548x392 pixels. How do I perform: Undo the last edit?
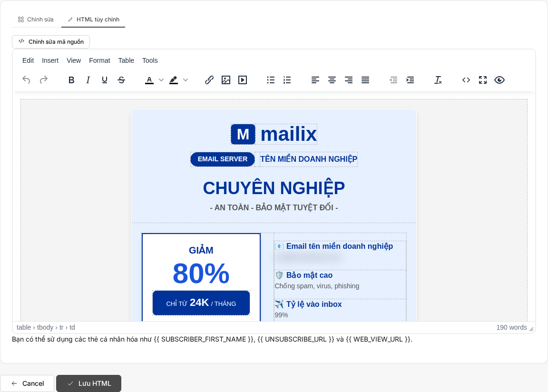pos(26,80)
